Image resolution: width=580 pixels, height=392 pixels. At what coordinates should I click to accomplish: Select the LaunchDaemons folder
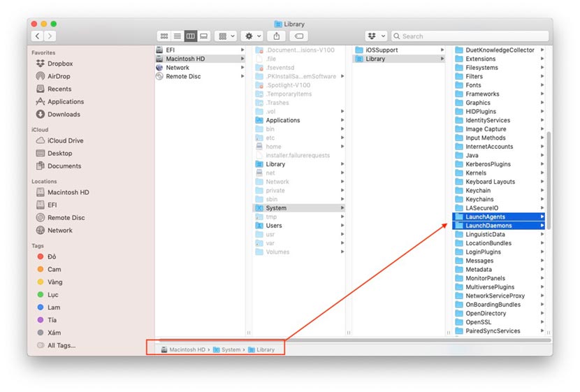click(x=499, y=226)
